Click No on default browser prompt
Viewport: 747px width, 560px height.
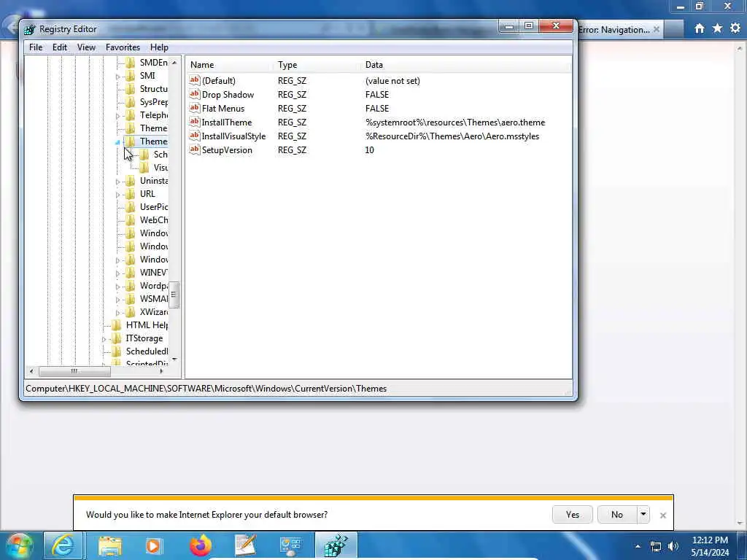click(617, 514)
